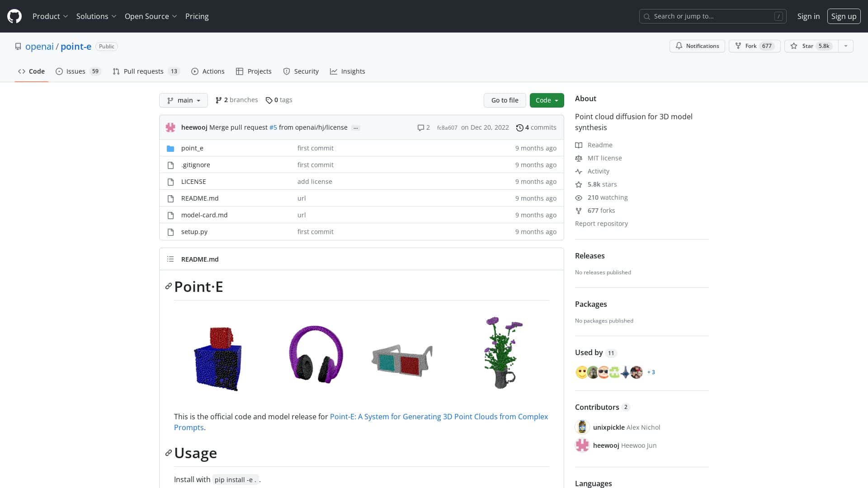
Task: Click the pulse icon beside Activity
Action: point(579,171)
